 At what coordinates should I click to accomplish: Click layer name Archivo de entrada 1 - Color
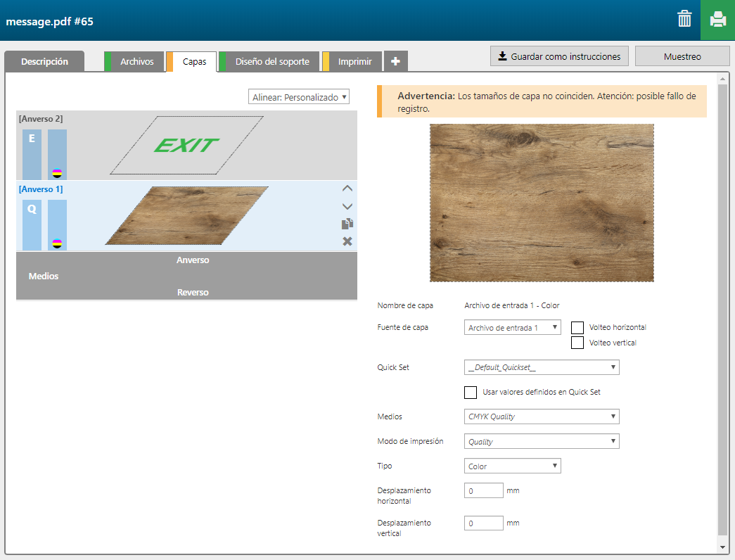512,305
